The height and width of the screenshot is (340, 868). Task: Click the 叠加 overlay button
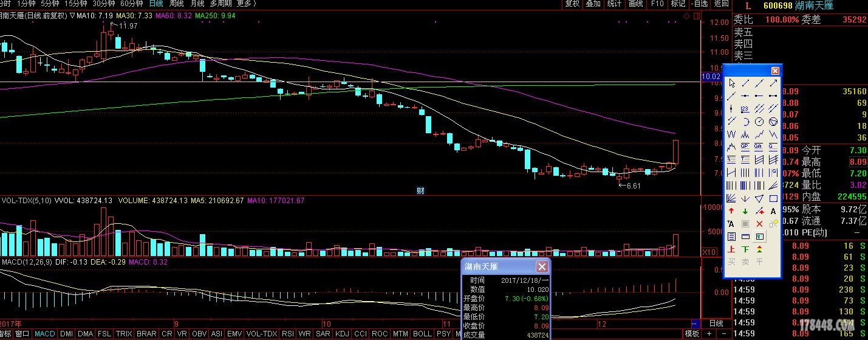(x=593, y=4)
